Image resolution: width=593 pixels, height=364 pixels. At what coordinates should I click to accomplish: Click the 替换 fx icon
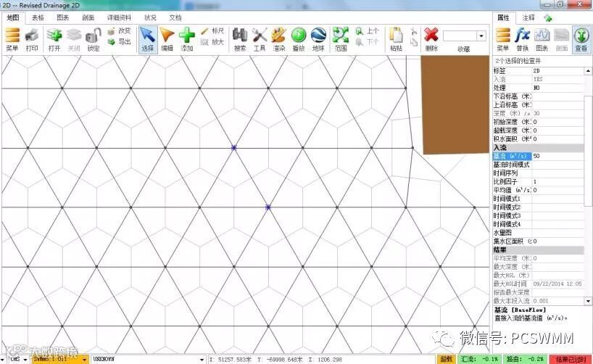click(x=523, y=39)
